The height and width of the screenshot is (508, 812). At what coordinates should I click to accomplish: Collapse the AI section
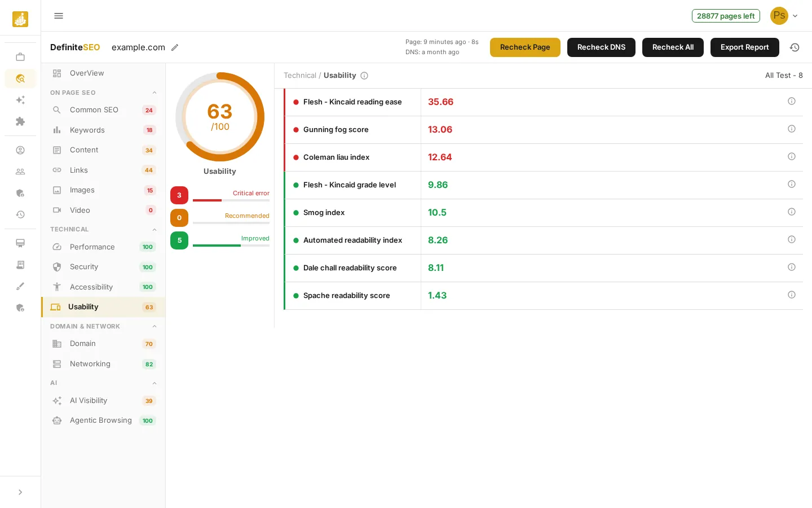(155, 383)
